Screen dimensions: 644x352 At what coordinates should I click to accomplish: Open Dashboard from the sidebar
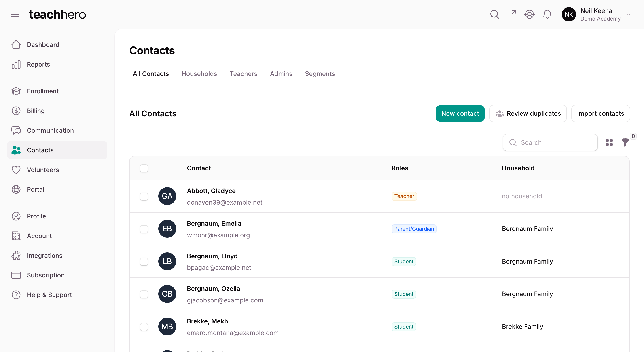(x=57, y=45)
